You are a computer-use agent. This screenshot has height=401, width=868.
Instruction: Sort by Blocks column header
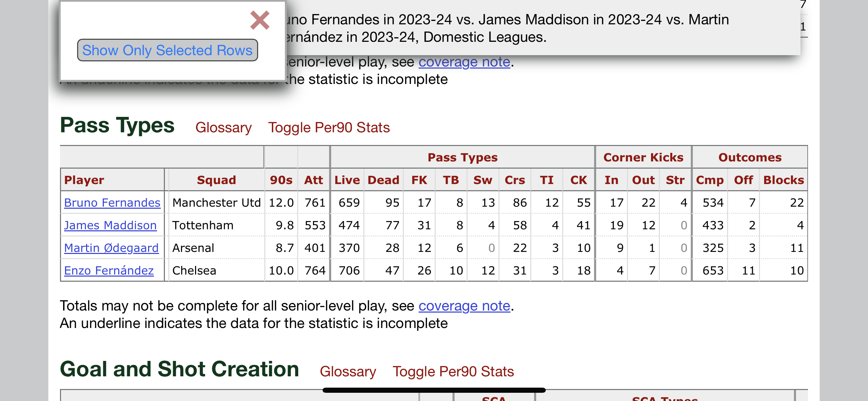(783, 180)
